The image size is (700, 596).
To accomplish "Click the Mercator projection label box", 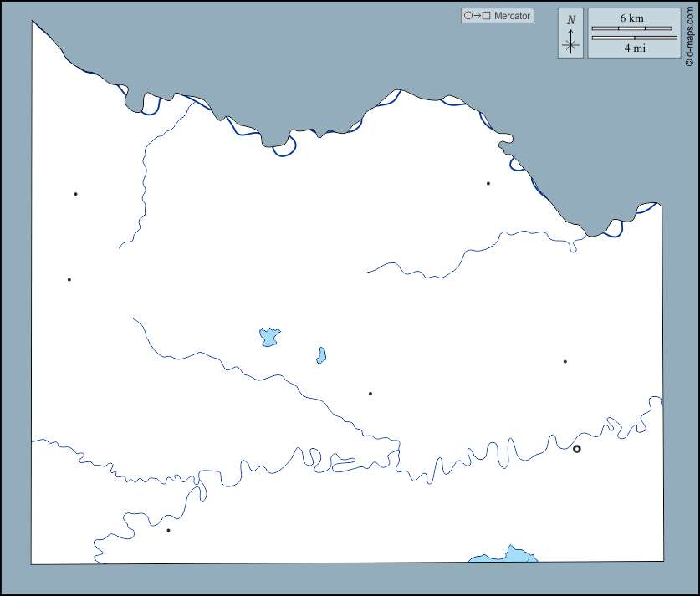I will 497,16.
